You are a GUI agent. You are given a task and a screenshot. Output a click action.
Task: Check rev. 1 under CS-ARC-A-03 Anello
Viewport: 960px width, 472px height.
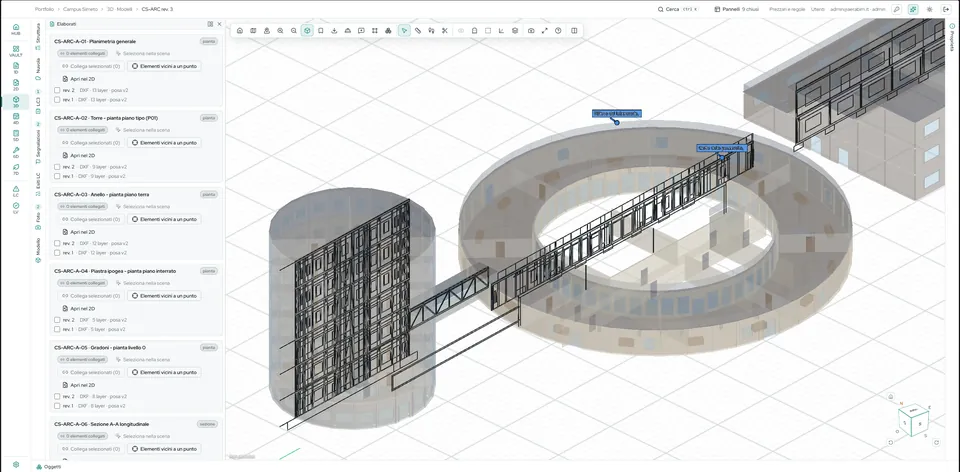[57, 252]
